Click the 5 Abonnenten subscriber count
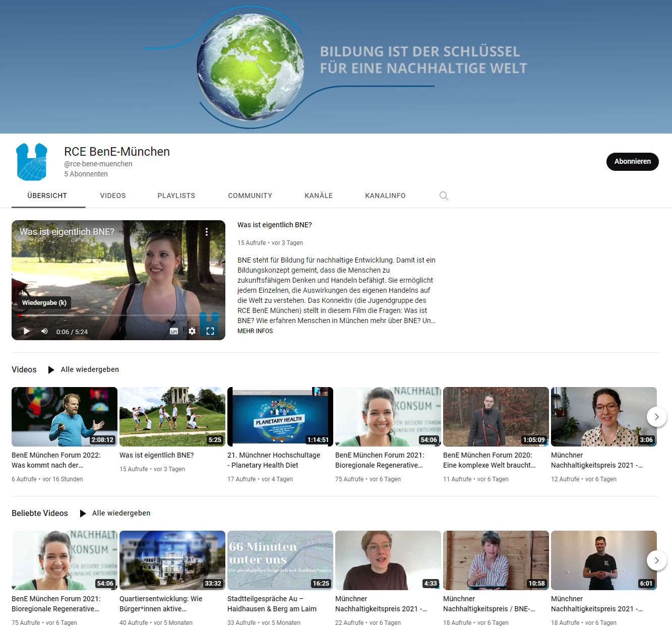 pyautogui.click(x=86, y=174)
